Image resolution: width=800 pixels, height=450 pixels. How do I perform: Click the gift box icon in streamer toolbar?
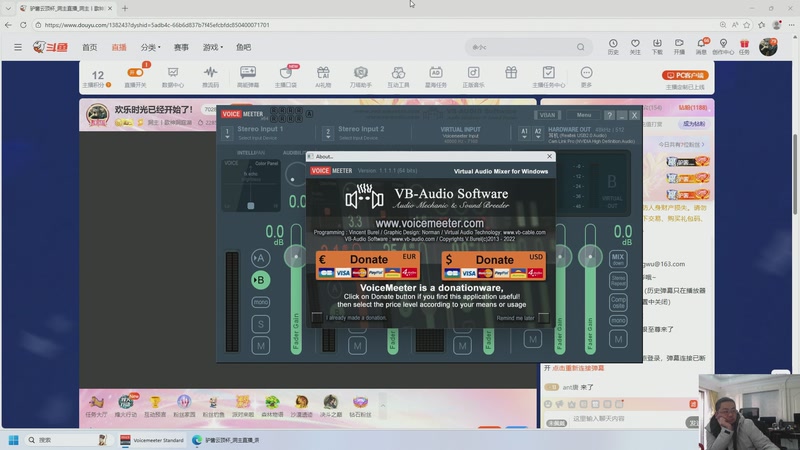click(511, 73)
